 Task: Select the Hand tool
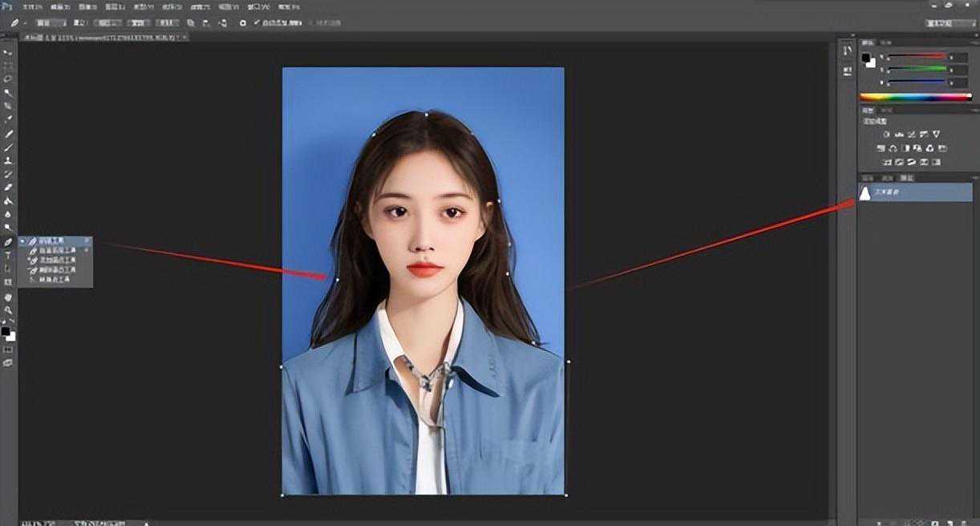coord(8,297)
